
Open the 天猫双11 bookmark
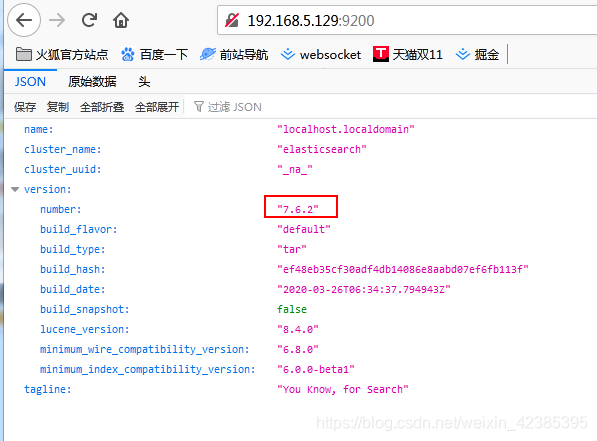[408, 54]
